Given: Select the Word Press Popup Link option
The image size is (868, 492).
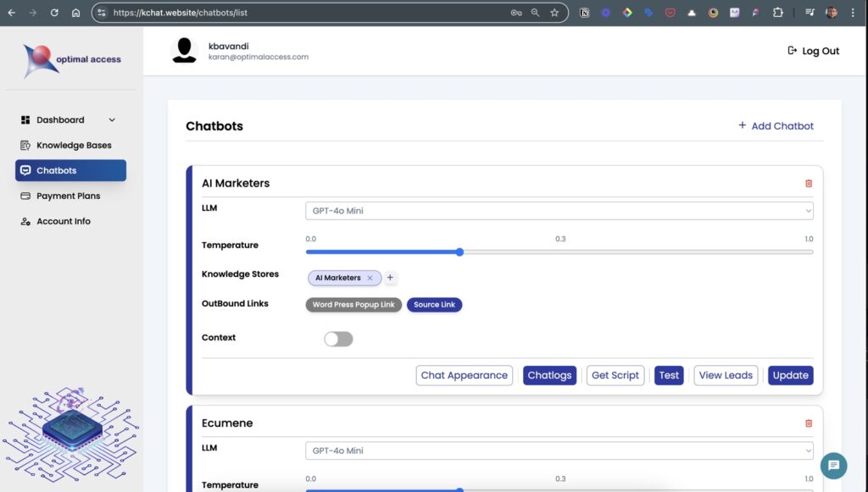Looking at the screenshot, I should [353, 305].
